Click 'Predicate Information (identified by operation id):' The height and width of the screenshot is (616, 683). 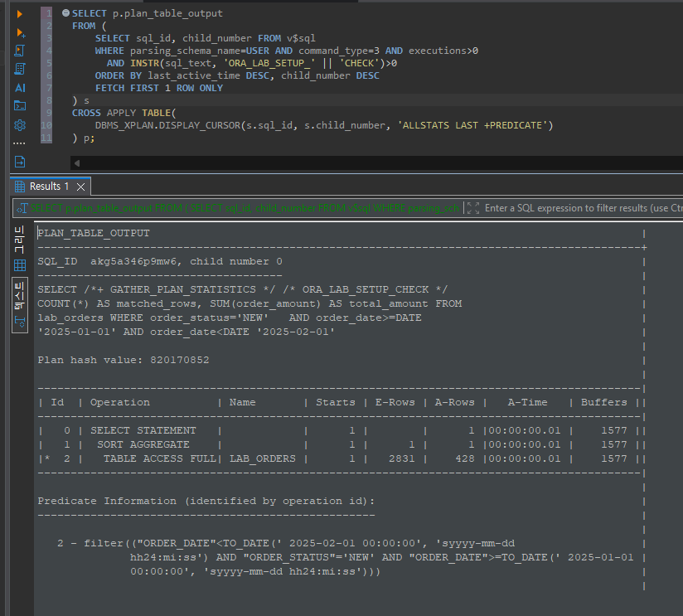click(x=206, y=501)
